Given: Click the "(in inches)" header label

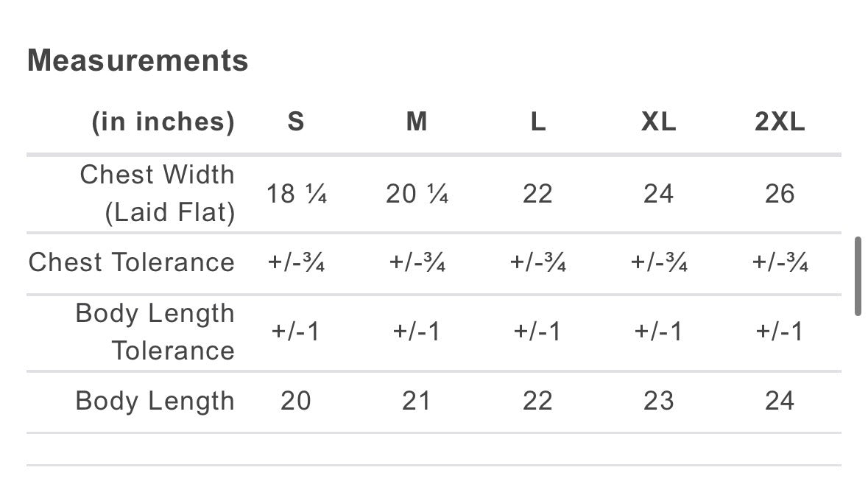Looking at the screenshot, I should click(x=163, y=122).
